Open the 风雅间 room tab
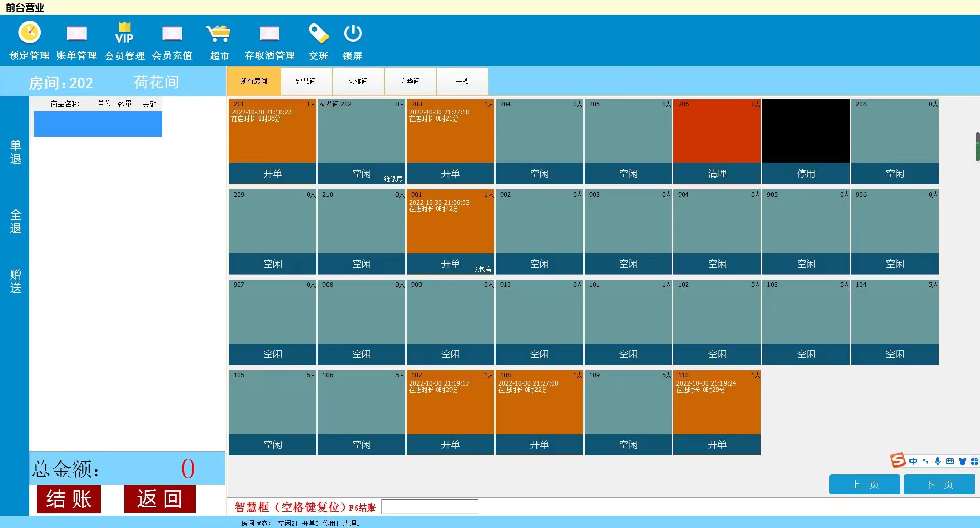The width and height of the screenshot is (980, 528). tap(358, 81)
